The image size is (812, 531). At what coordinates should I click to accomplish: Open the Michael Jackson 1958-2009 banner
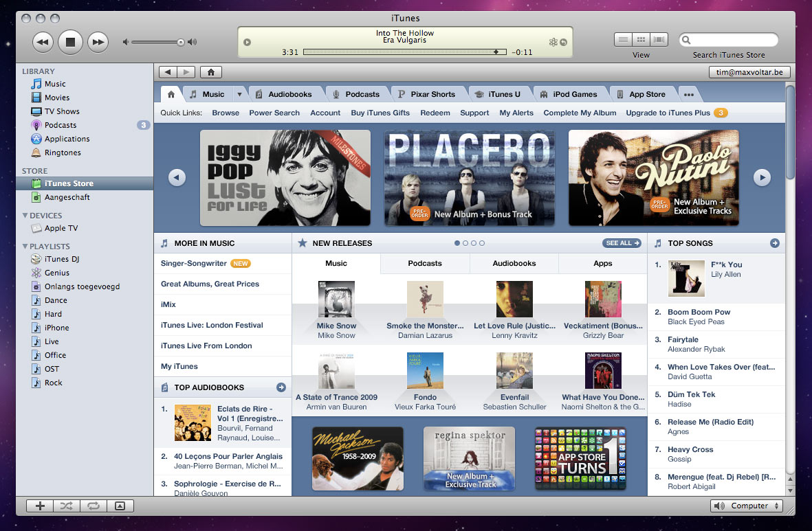[358, 459]
